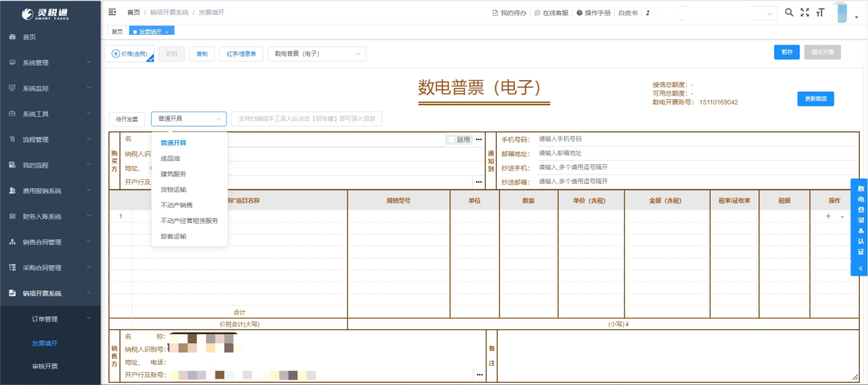
Task: Toggle the sidebar collapse hamburger icon
Action: pos(112,12)
